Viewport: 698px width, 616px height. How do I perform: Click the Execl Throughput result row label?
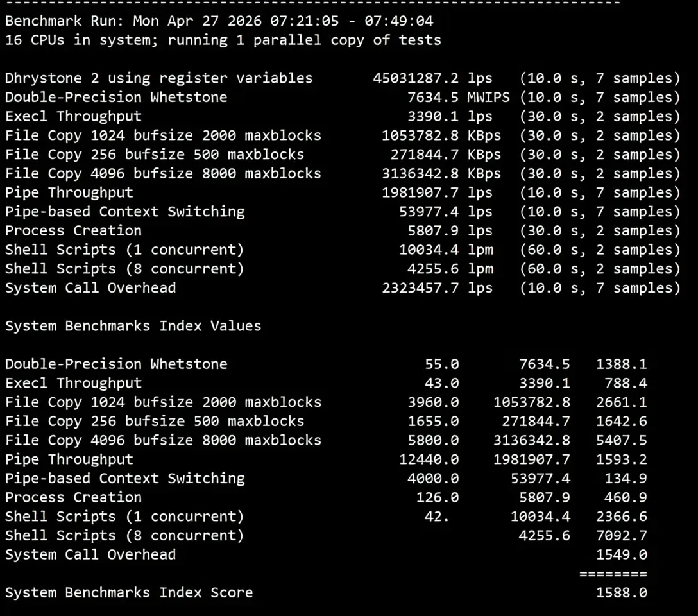(x=73, y=116)
